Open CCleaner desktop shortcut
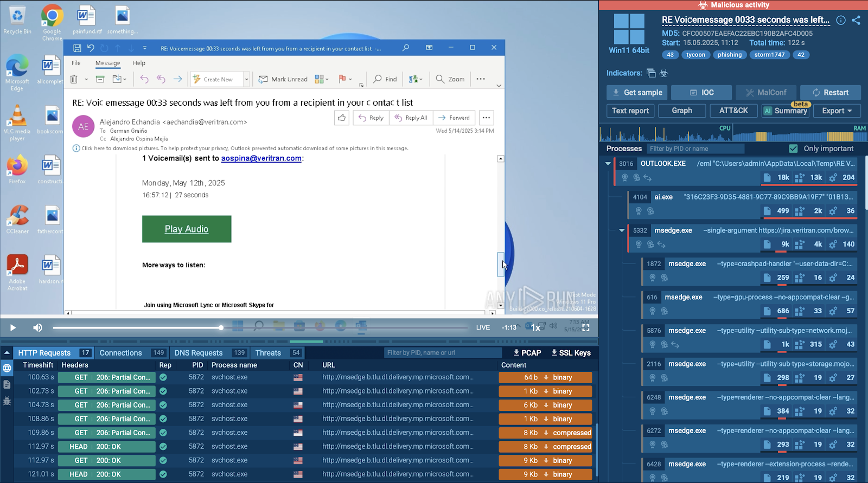Screen dimensions: 868x483 pos(17,220)
